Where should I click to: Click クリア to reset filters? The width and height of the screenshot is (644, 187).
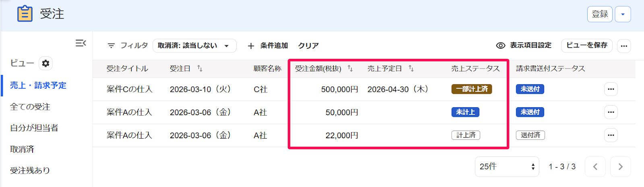(308, 46)
